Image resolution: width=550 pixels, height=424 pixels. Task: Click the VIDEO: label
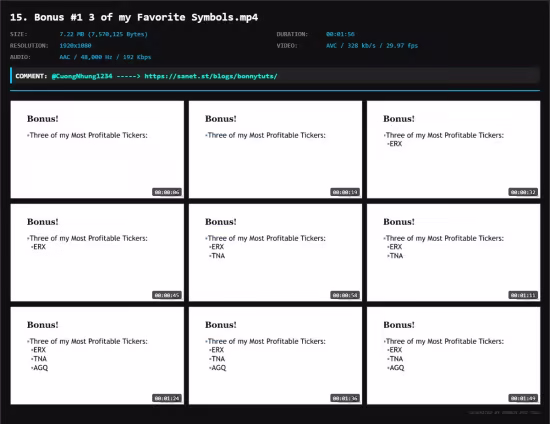pyautogui.click(x=287, y=46)
